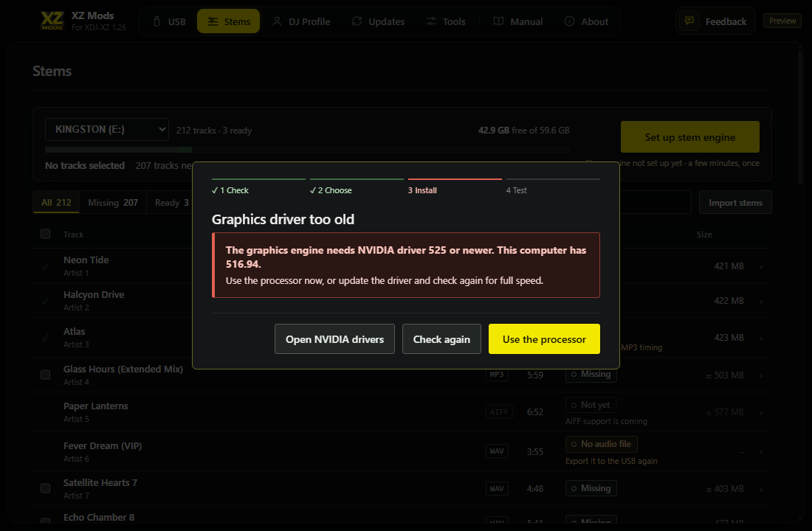Click the Import stems button
812x531 pixels.
(x=735, y=202)
